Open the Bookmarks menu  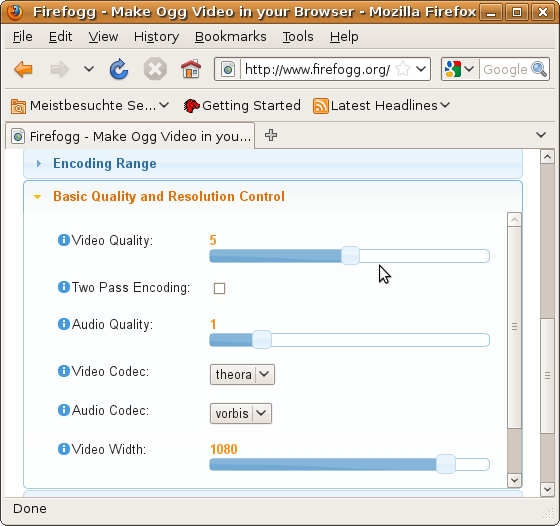230,37
